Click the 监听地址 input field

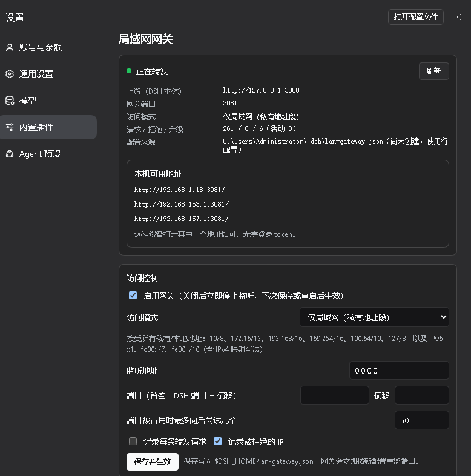[399, 371]
